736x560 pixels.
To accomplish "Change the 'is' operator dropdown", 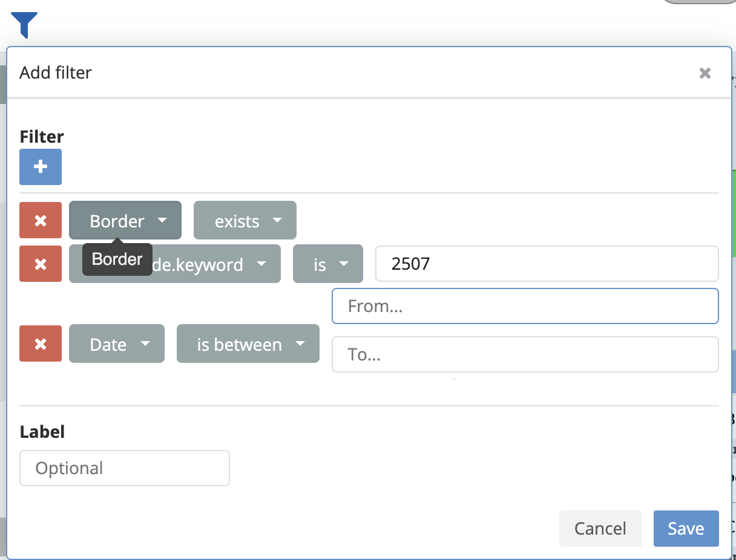I will point(327,264).
